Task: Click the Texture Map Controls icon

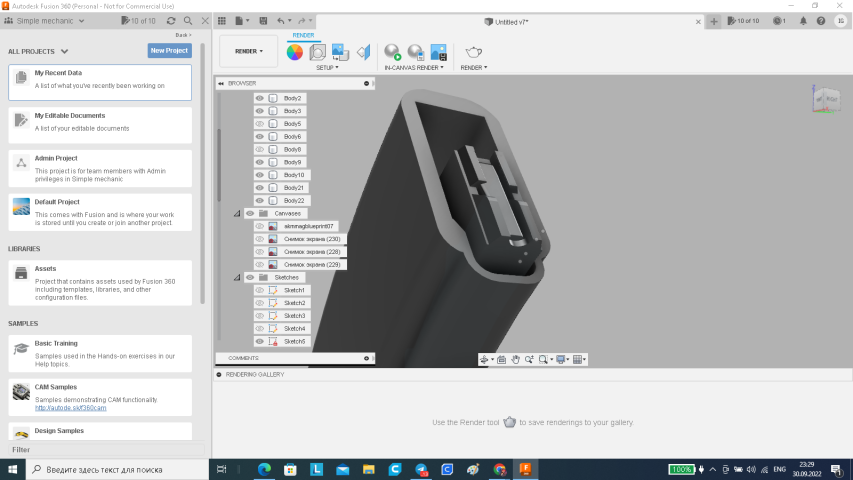Action: (x=363, y=52)
